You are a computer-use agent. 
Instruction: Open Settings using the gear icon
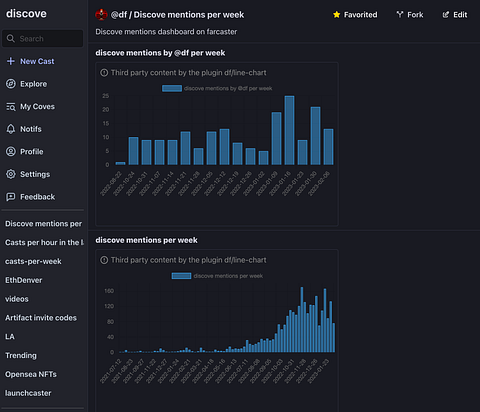point(11,174)
